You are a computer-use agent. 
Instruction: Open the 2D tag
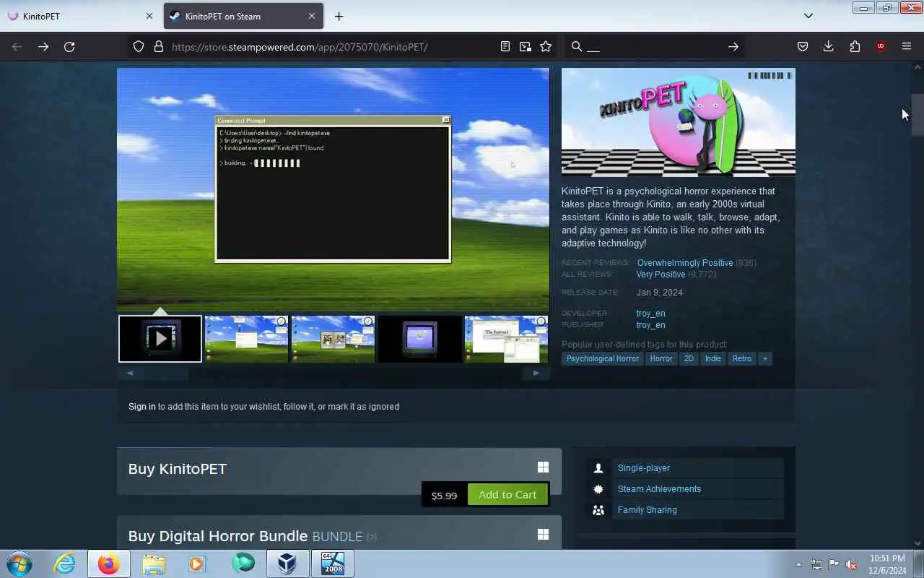tap(689, 358)
